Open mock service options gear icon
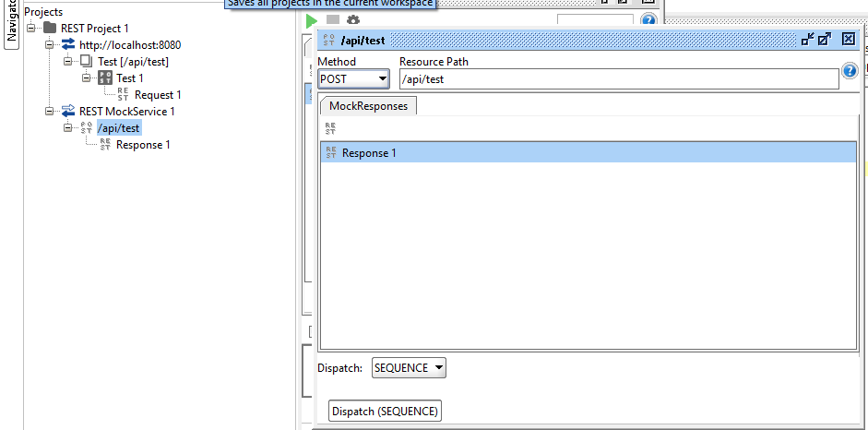 click(x=352, y=19)
